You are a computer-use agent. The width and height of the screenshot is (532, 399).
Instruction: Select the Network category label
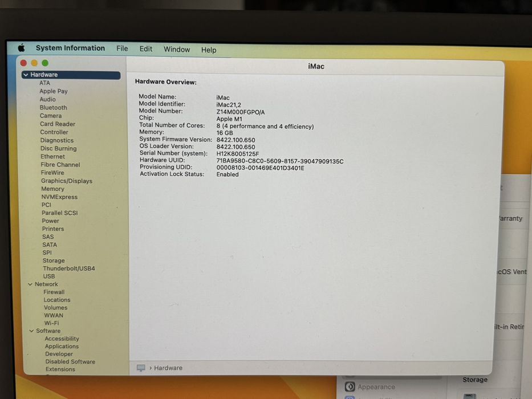[x=46, y=284]
